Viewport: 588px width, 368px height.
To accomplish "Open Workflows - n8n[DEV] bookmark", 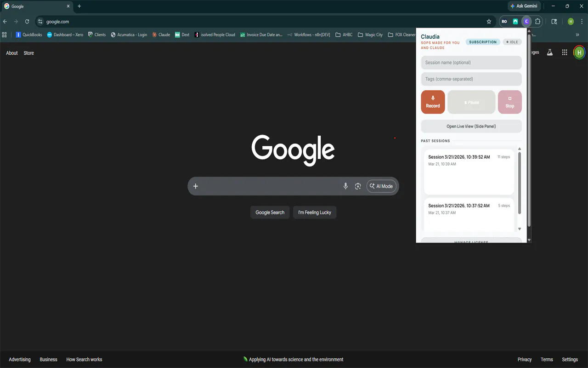I will tap(309, 34).
